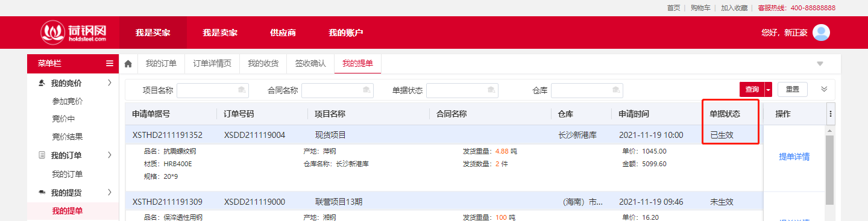Click 订单号码 column header
The width and height of the screenshot is (868, 221).
239,114
